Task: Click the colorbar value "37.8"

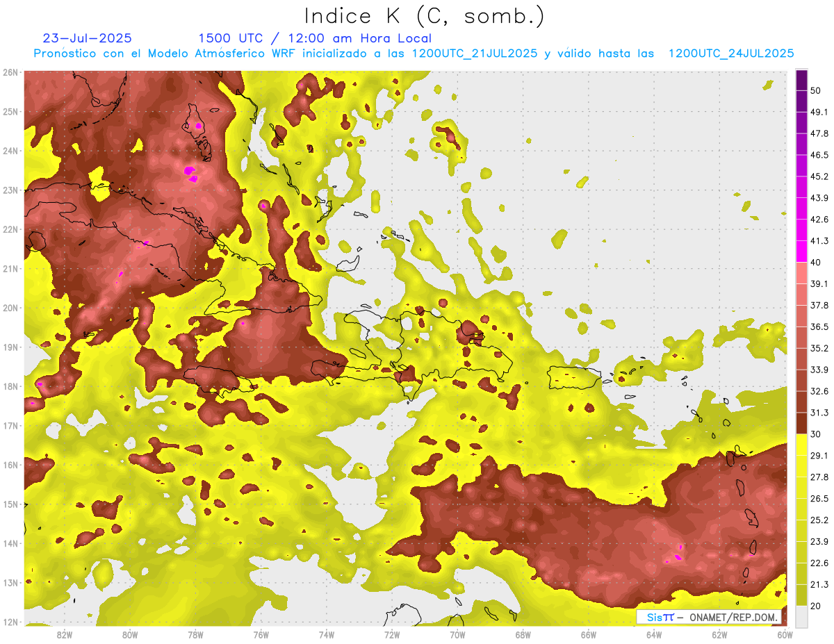Action: [819, 305]
